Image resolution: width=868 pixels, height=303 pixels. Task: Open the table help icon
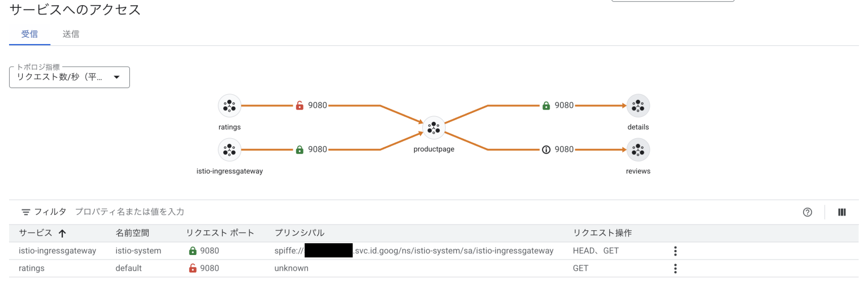tap(808, 212)
